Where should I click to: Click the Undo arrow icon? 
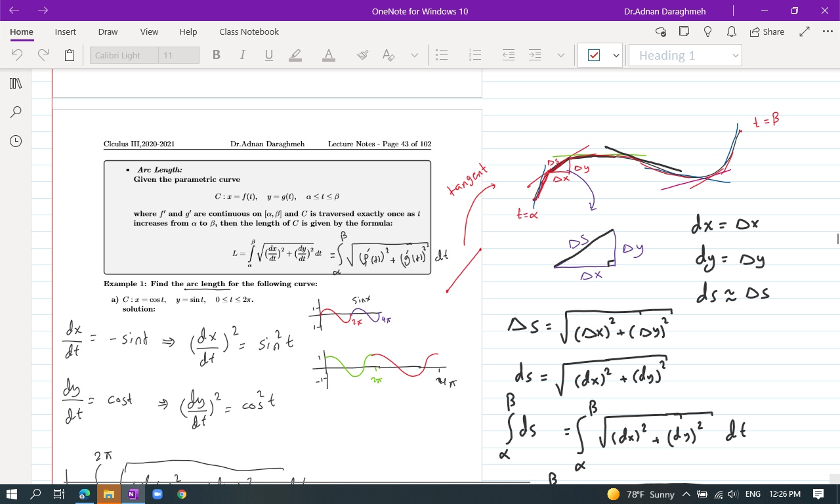[x=18, y=56]
